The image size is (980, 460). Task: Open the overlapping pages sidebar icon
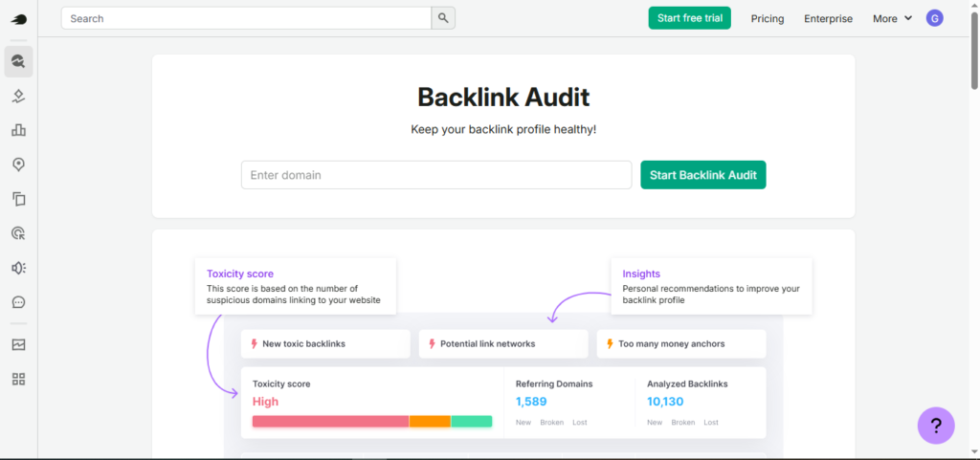pos(19,199)
